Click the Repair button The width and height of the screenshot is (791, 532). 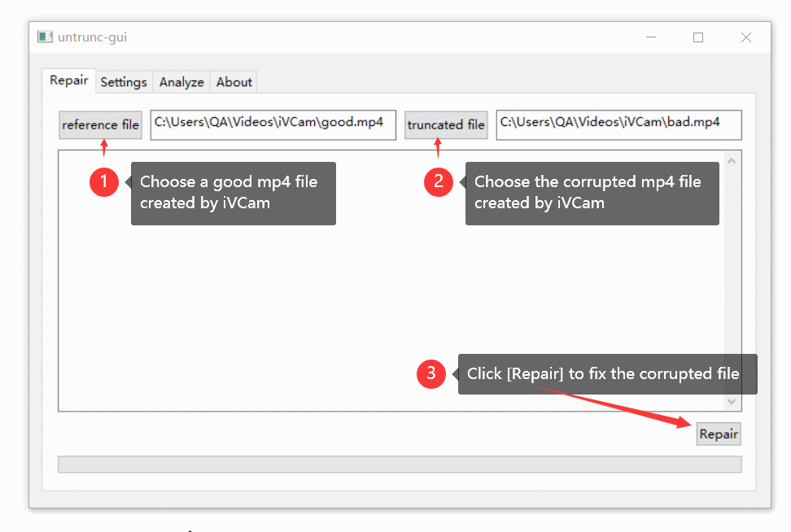[719, 434]
